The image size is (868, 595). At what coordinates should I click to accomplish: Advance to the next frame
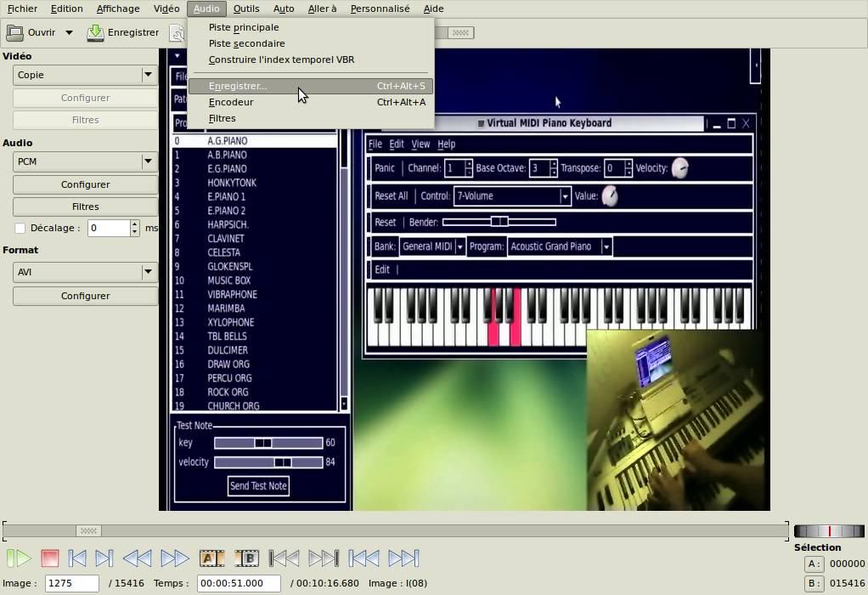pyautogui.click(x=104, y=558)
